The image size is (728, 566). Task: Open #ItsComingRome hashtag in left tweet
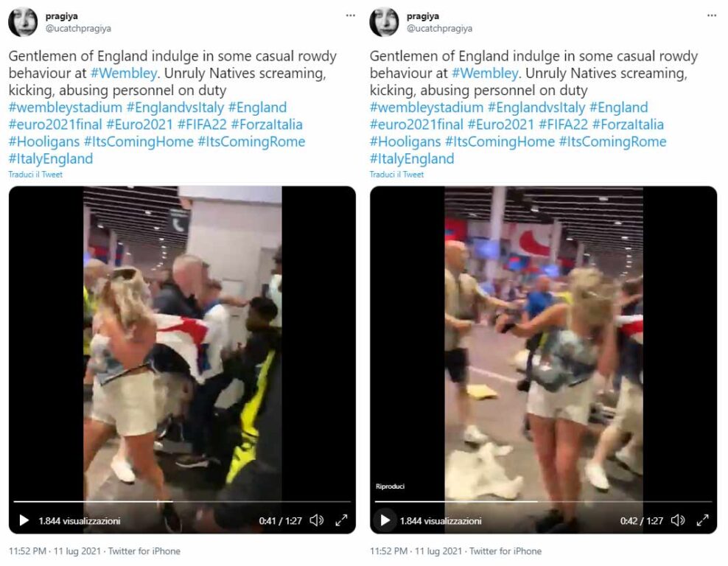click(252, 141)
